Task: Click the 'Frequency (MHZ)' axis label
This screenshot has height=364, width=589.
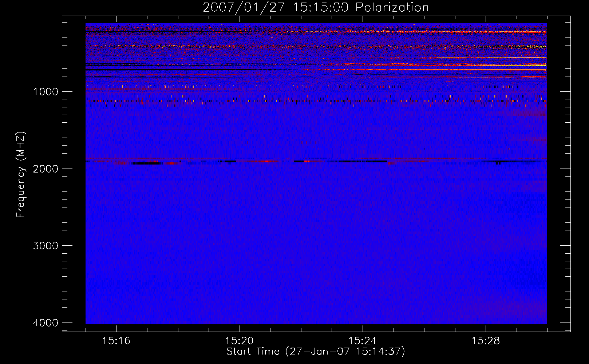Action: coord(21,175)
